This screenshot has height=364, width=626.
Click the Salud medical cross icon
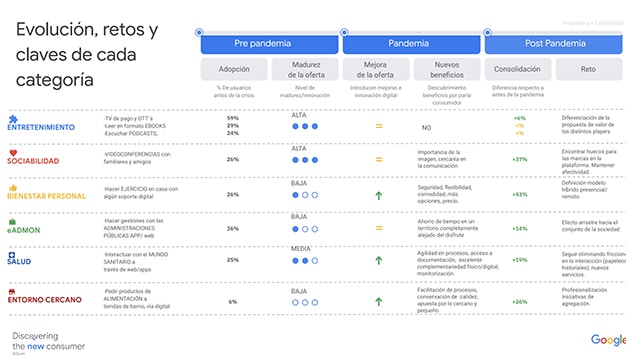pyautogui.click(x=12, y=255)
